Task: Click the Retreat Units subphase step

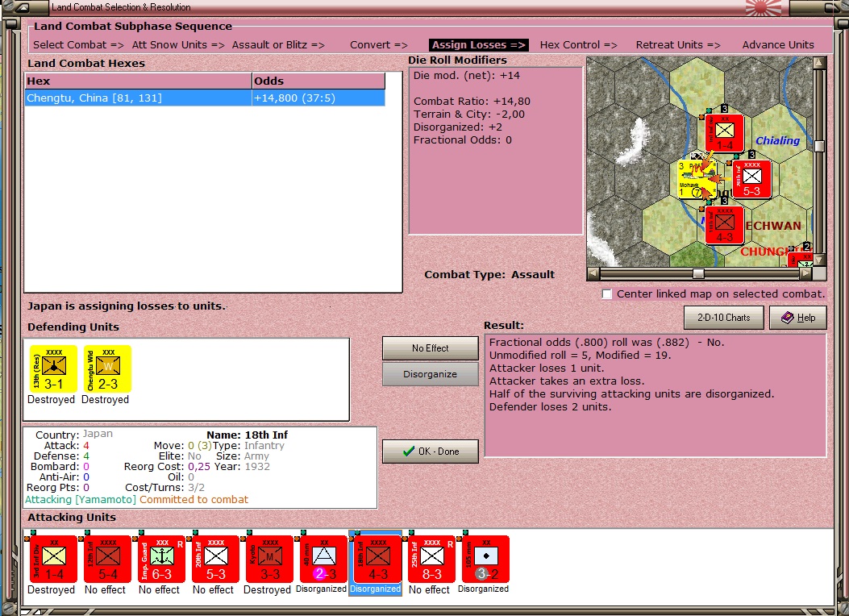Action: [x=678, y=45]
